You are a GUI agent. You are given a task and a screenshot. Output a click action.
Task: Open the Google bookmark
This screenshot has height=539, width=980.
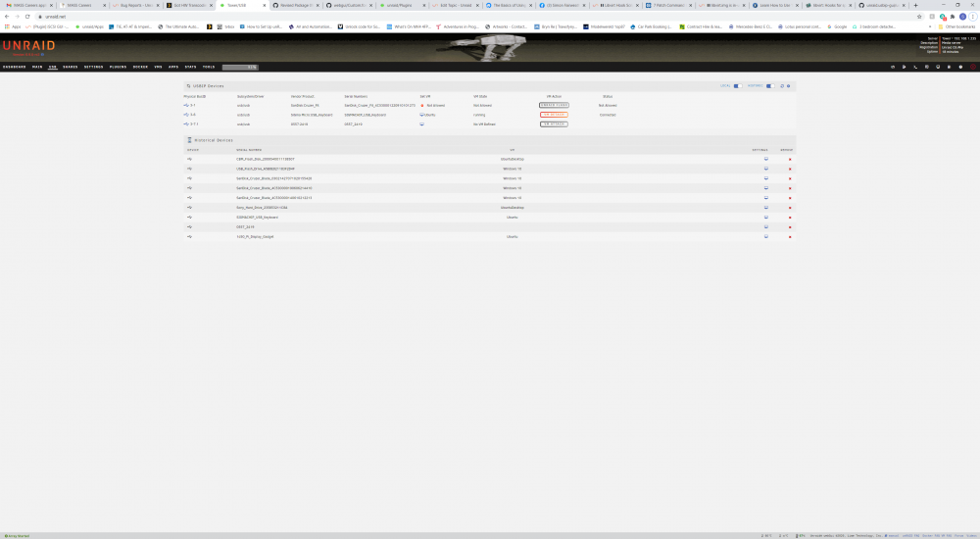(838, 26)
